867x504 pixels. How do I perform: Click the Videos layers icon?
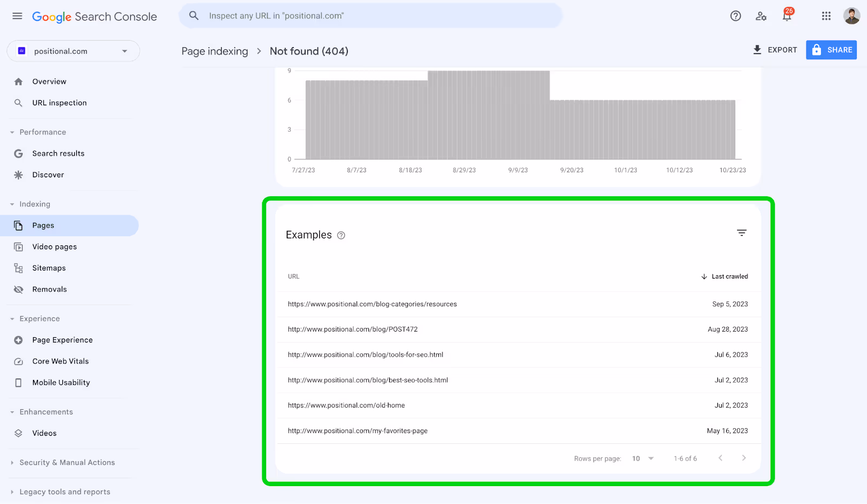pyautogui.click(x=18, y=434)
